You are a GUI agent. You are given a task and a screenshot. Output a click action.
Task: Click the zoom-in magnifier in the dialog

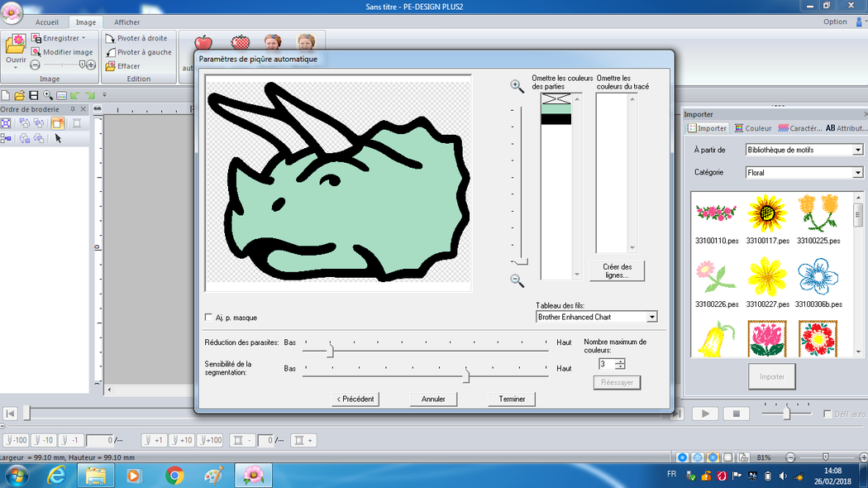517,85
